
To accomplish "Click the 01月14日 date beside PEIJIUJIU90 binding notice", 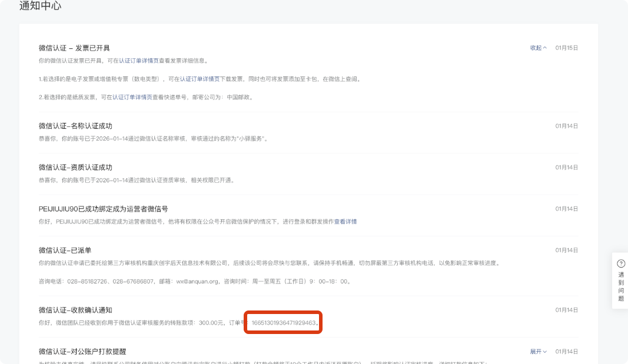I will point(566,209).
